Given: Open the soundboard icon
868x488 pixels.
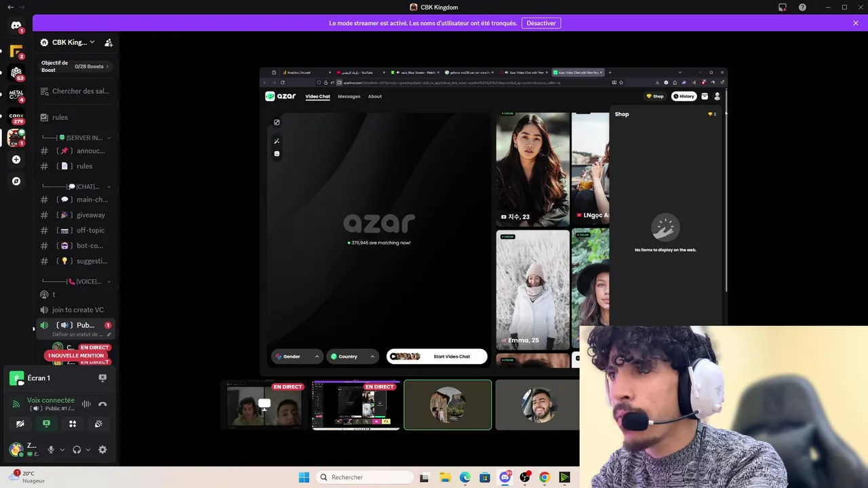Looking at the screenshot, I should tap(98, 424).
